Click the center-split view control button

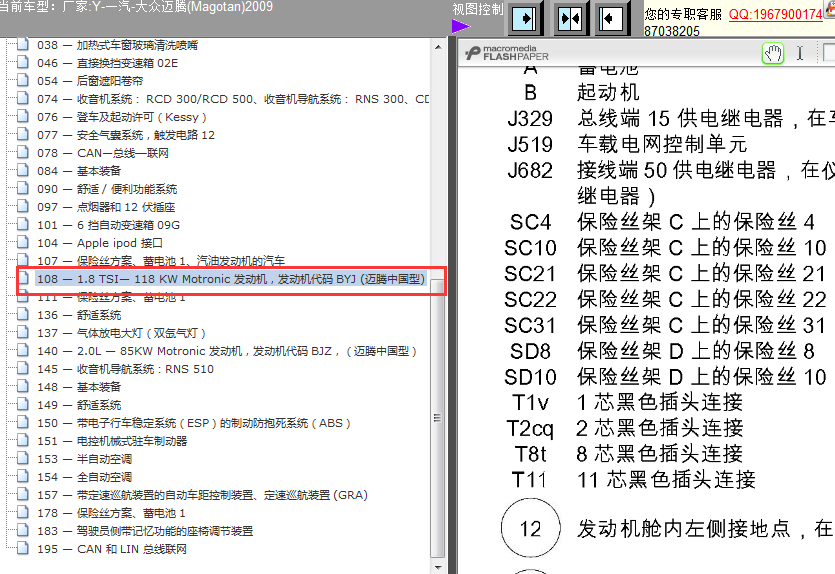569,19
